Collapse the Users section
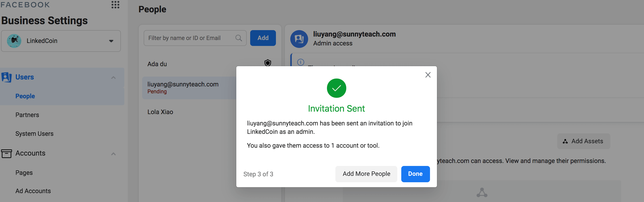Image resolution: width=644 pixels, height=202 pixels. pyautogui.click(x=113, y=78)
